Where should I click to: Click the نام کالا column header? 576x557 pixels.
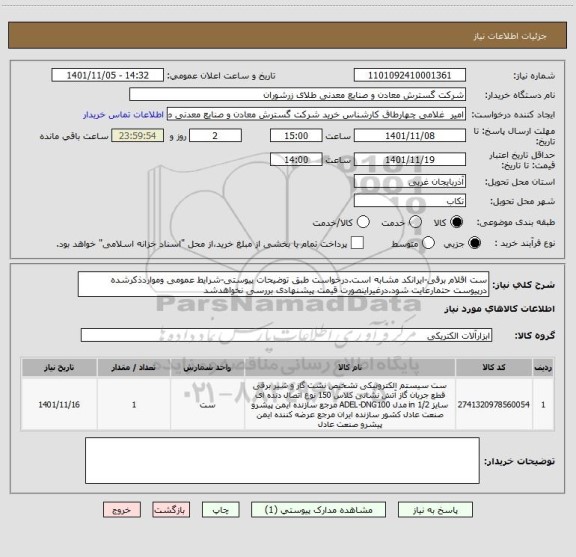[350, 367]
